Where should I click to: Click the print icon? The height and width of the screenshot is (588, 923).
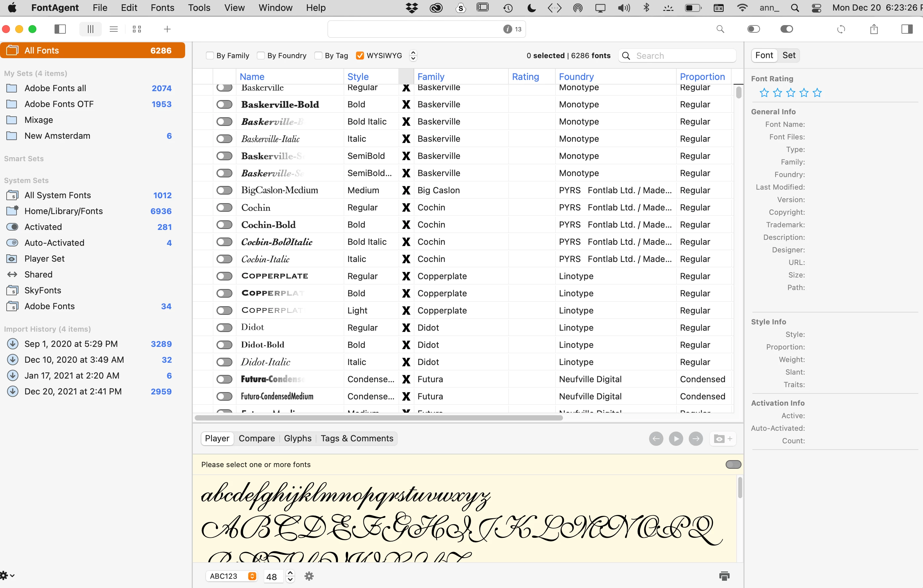(x=724, y=576)
